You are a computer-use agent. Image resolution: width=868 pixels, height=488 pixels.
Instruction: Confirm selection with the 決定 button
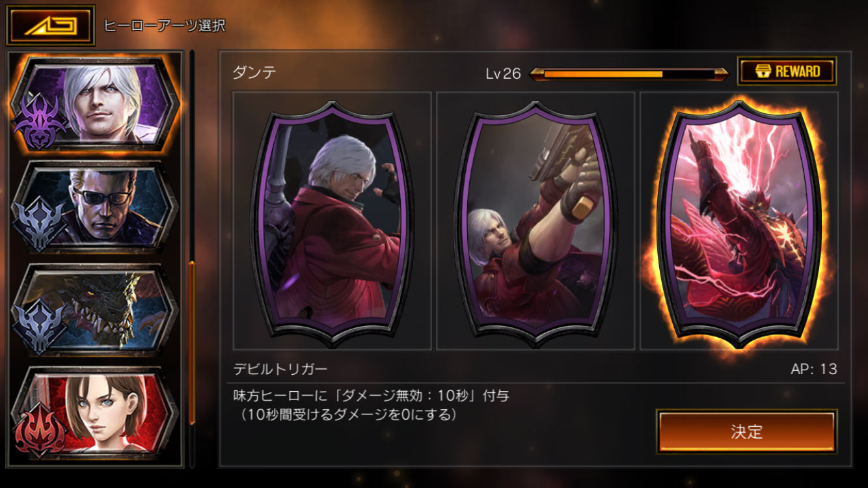click(x=746, y=431)
